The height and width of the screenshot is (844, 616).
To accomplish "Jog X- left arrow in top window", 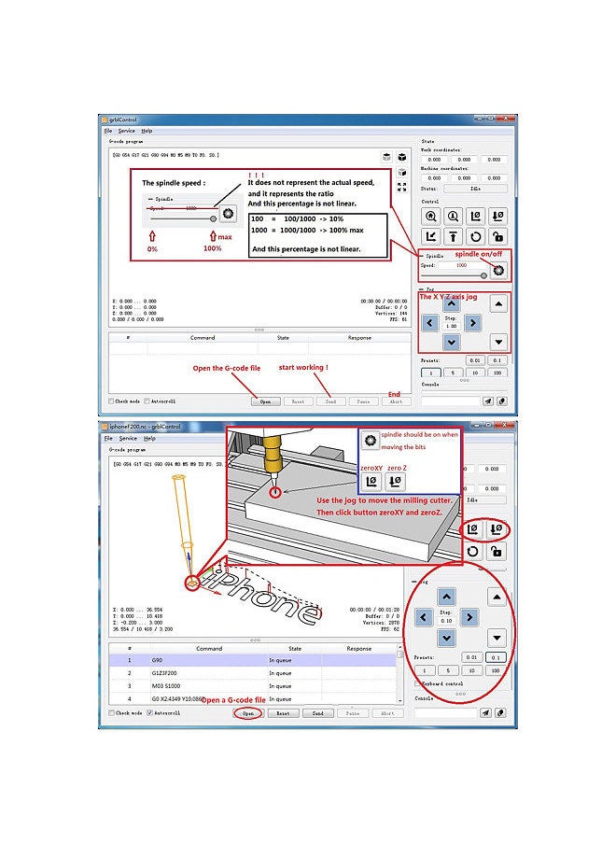I will pyautogui.click(x=430, y=323).
